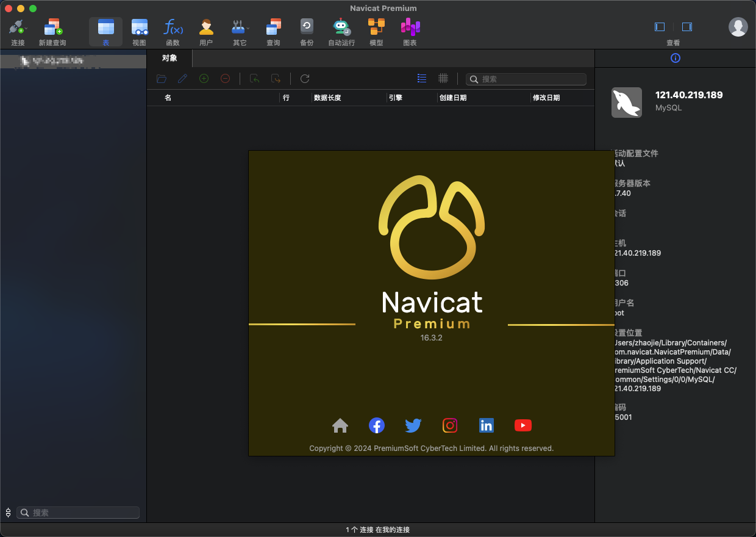Sort by the 创建日期 column header

tap(453, 98)
